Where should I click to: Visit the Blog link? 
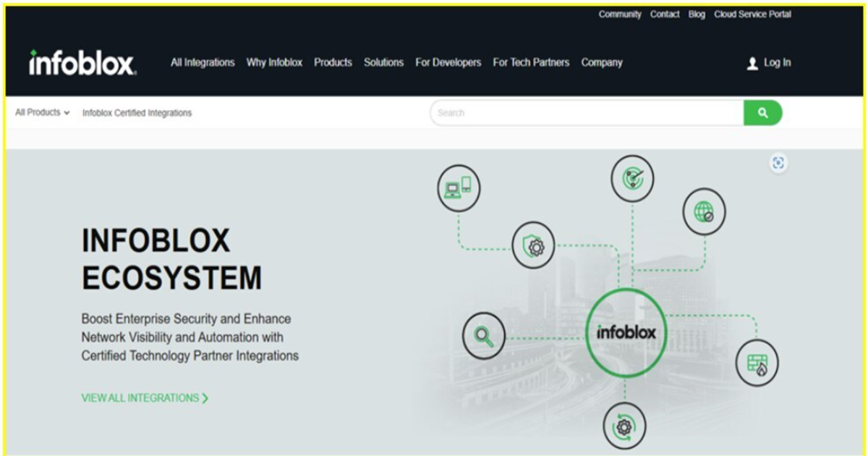tap(697, 14)
